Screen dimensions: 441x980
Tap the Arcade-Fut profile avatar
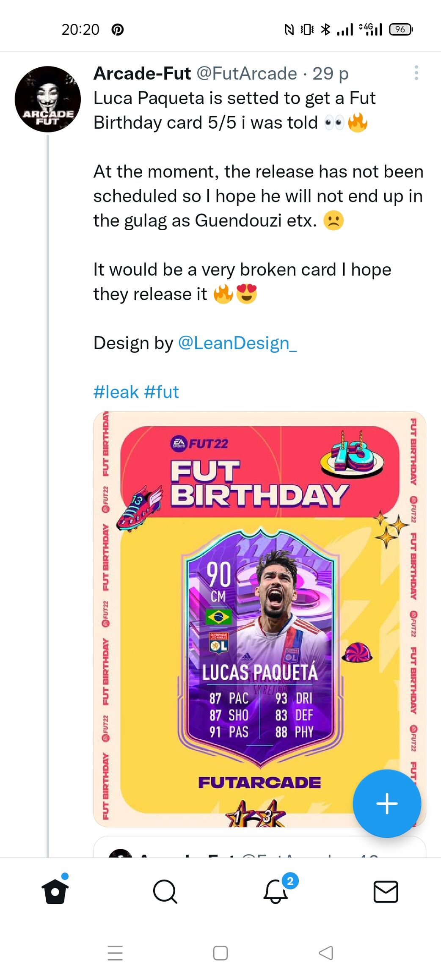tap(48, 99)
